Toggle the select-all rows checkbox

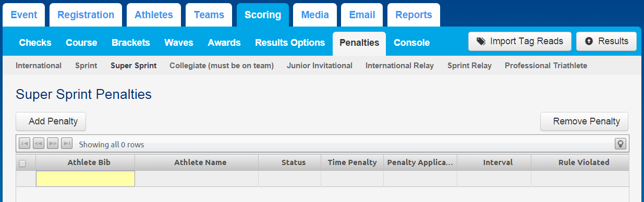pyautogui.click(x=22, y=163)
